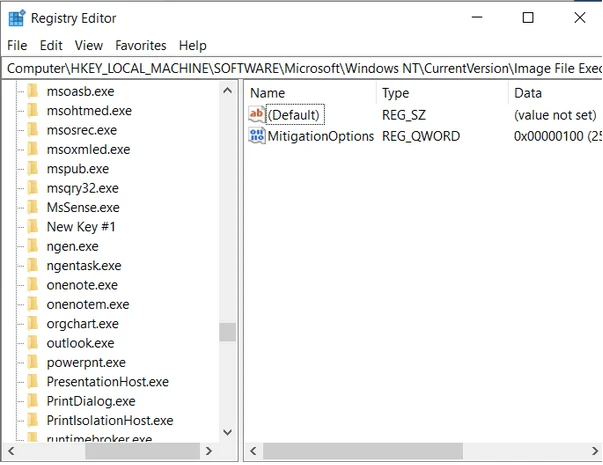The image size is (603, 465).
Task: Open the File menu
Action: [x=17, y=45]
